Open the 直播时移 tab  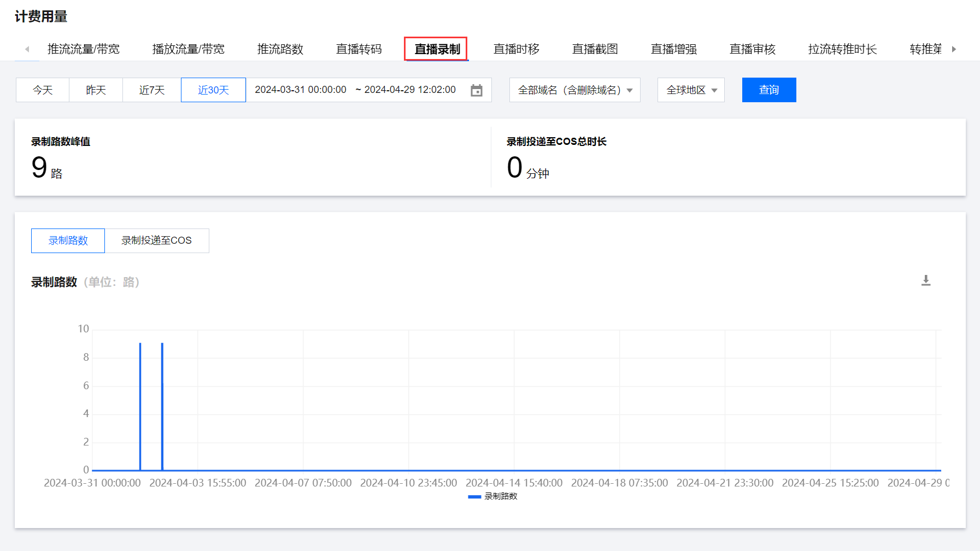516,49
